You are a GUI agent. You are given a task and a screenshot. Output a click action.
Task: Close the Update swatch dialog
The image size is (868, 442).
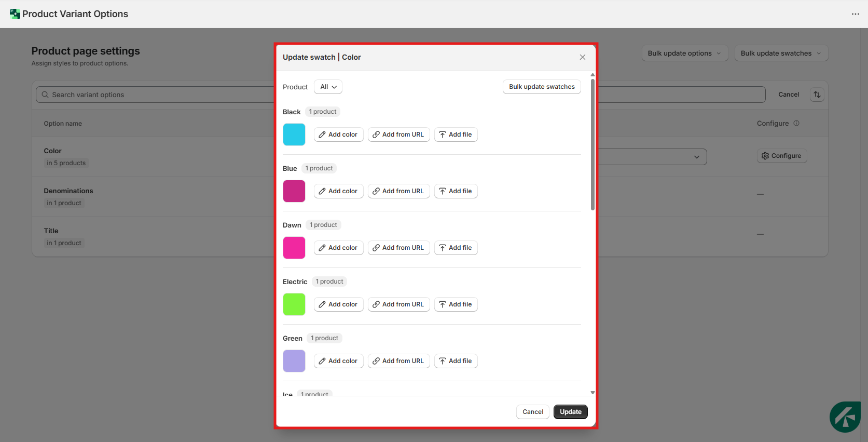(582, 57)
